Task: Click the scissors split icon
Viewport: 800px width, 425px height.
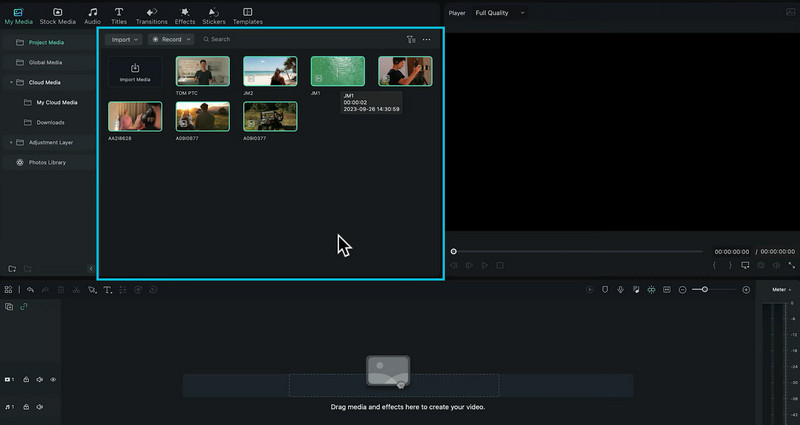Action: point(76,290)
